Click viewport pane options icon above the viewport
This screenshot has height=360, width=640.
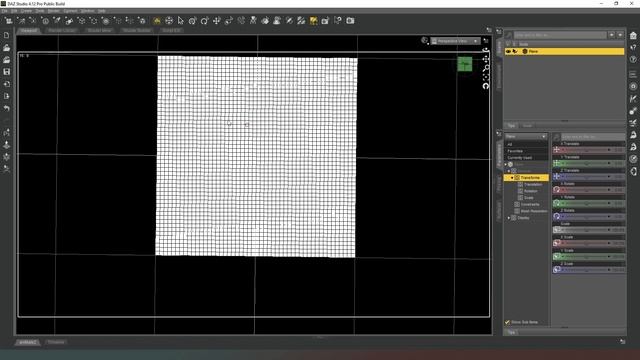pyautogui.click(x=489, y=30)
